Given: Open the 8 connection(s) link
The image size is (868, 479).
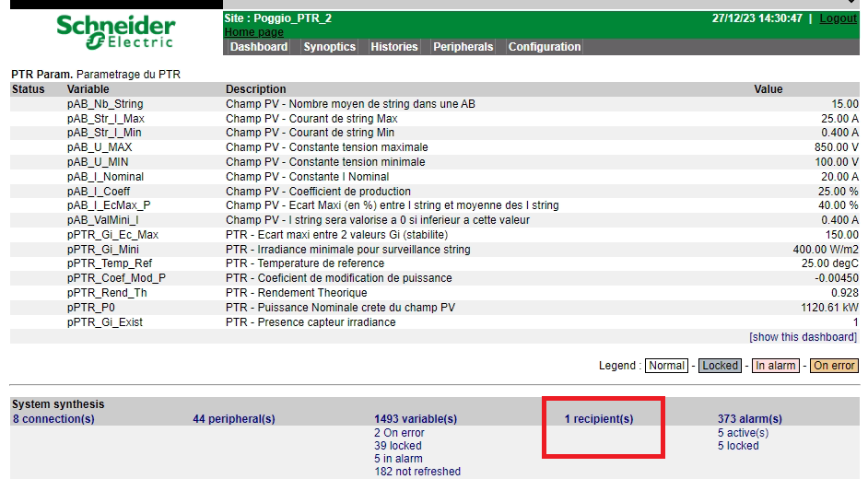Looking at the screenshot, I should tap(53, 419).
